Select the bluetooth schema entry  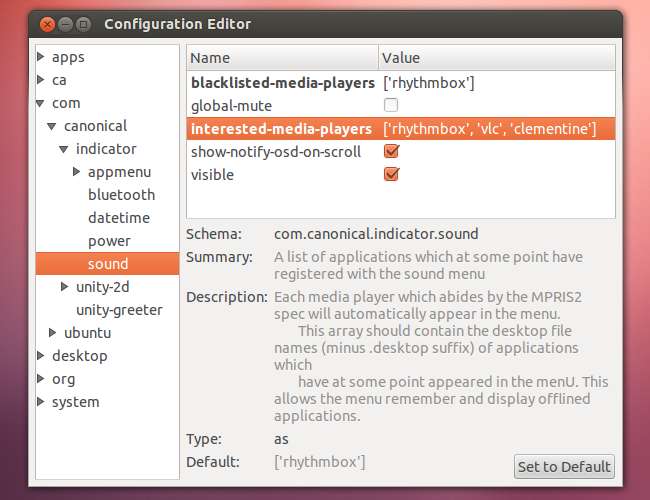[x=121, y=195]
